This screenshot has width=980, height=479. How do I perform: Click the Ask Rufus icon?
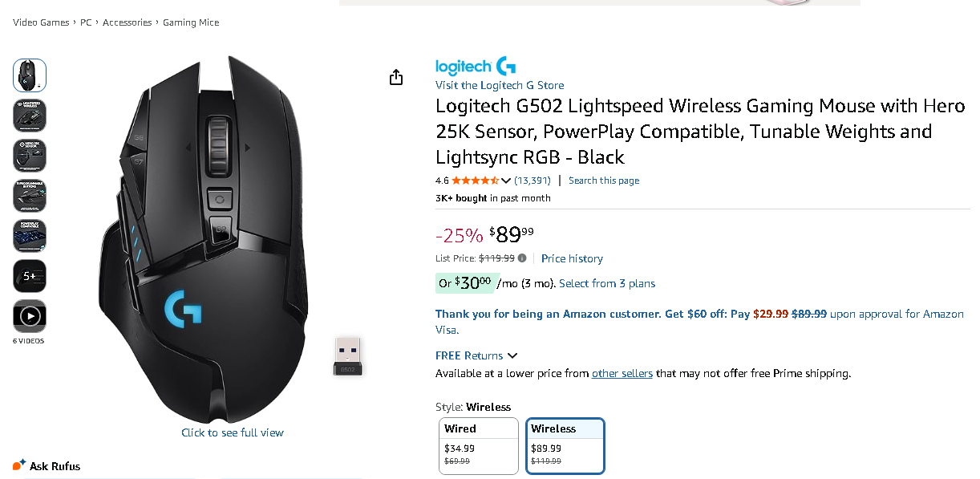(19, 465)
